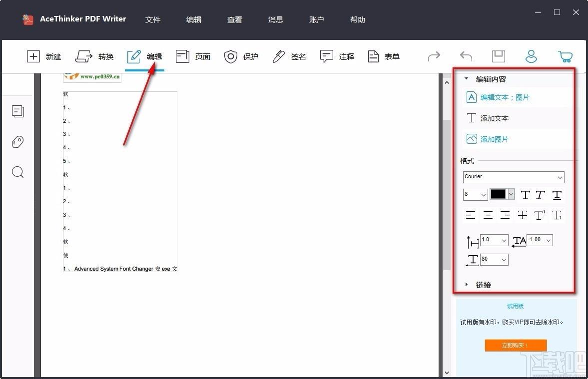Image resolution: width=588 pixels, height=379 pixels.
Task: Click the horizontal scale T icon
Action: point(472,260)
